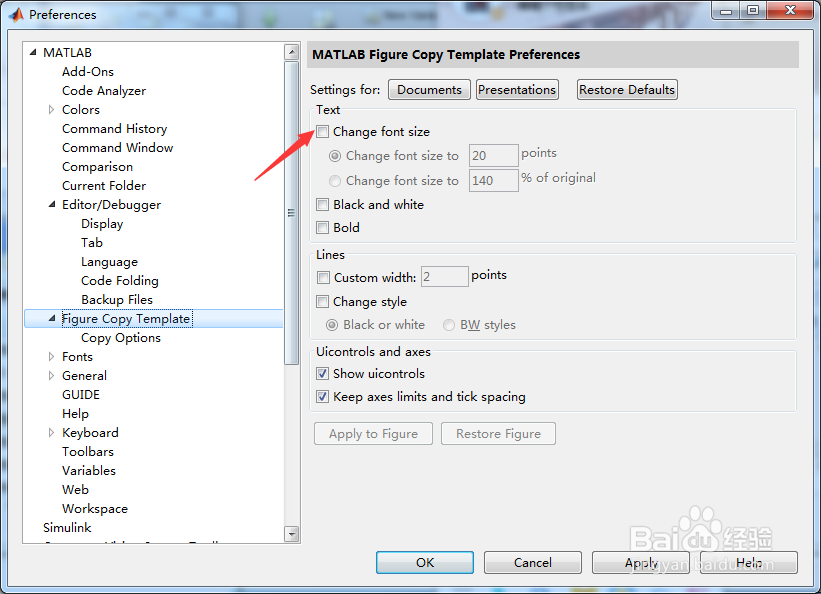821x594 pixels.
Task: Select Change font size to percent radio
Action: point(335,181)
